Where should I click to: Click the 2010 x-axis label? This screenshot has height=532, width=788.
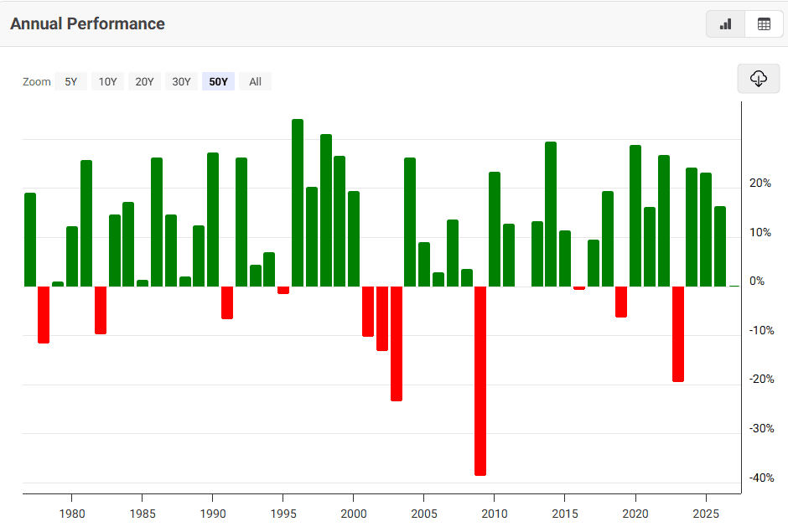(494, 513)
